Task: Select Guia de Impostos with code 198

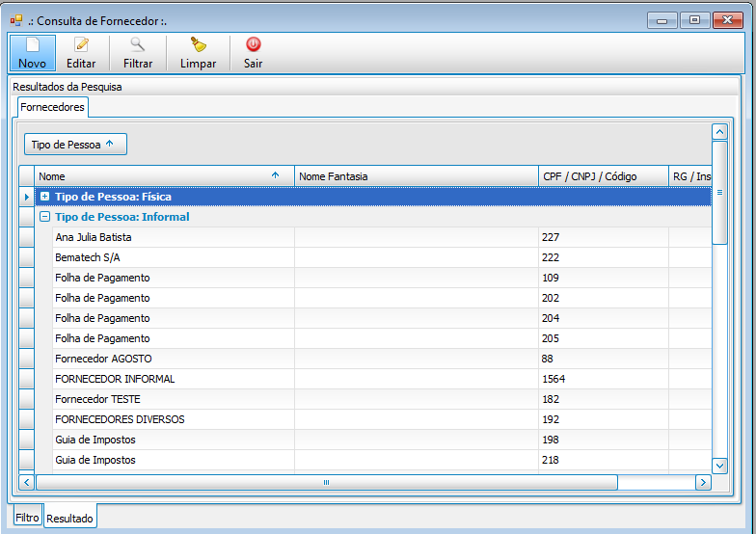Action: 382,440
